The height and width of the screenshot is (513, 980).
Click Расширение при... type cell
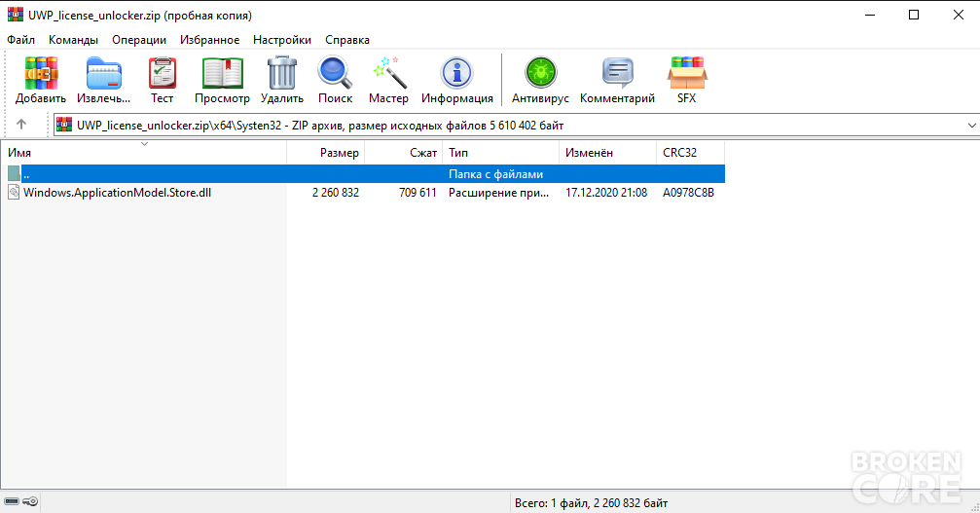pyautogui.click(x=498, y=193)
